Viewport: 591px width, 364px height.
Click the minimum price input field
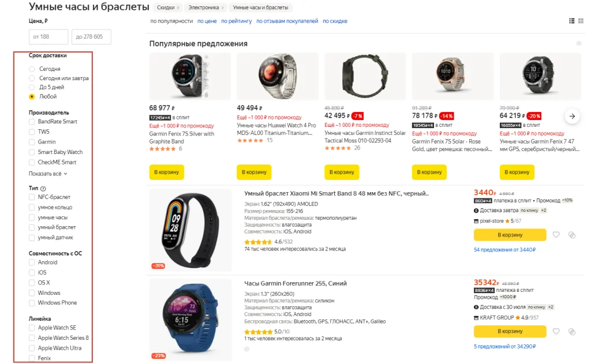coord(48,37)
